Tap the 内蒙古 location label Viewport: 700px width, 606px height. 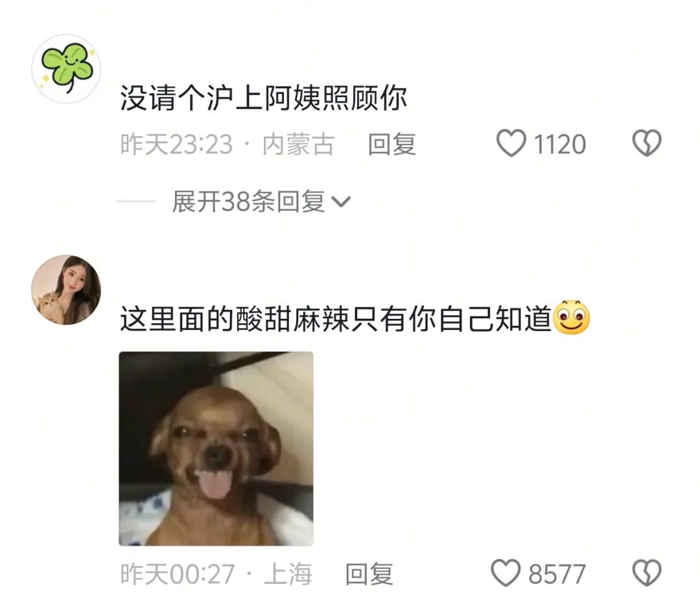tap(298, 145)
